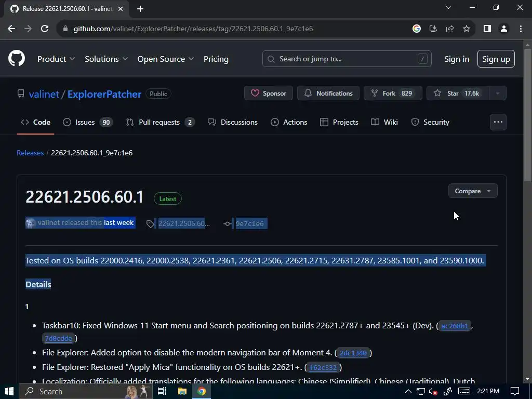
Task: Switch to the Wiki tab
Action: tap(384, 122)
